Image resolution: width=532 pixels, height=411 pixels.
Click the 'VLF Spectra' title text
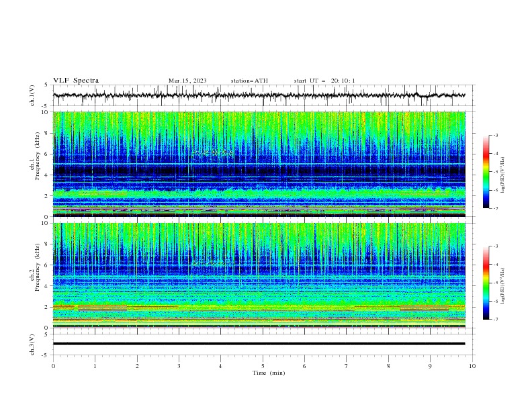(x=76, y=81)
